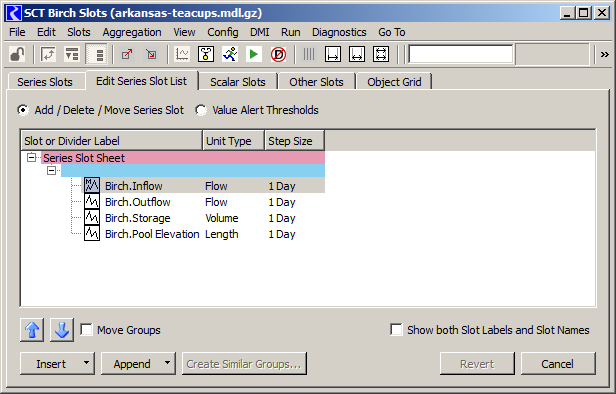Select the Edit Series Slot List tab

(141, 81)
